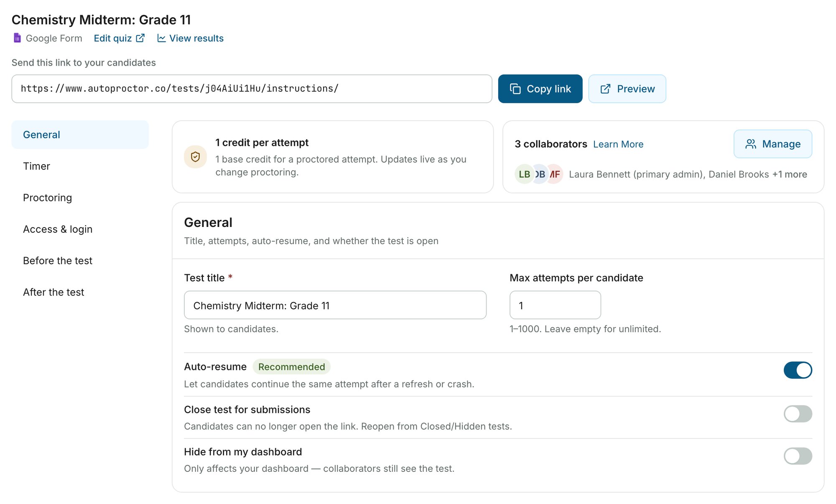Image resolution: width=836 pixels, height=504 pixels.
Task: Open After the test section
Action: (80, 292)
